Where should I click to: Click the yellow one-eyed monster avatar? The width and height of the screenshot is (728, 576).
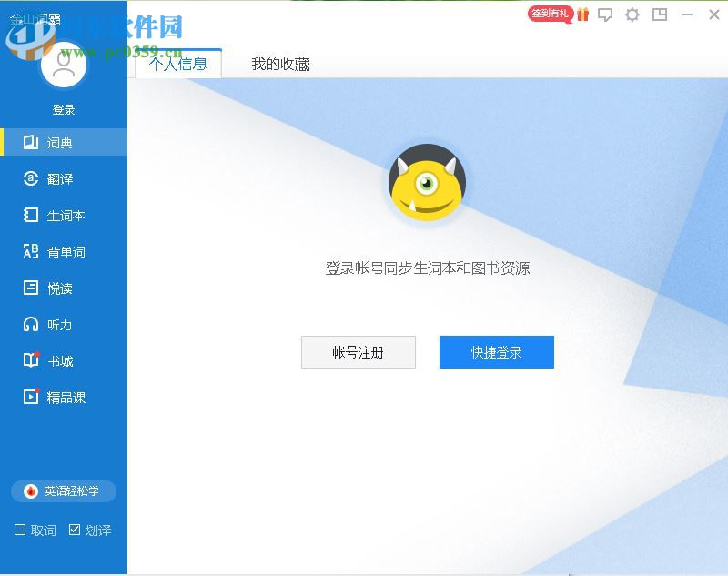[427, 182]
